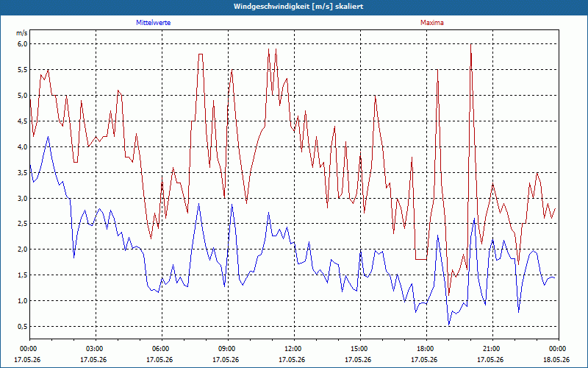588x368 pixels.
Task: Click the Windgeschwindigkeit chart title bar
Action: click(294, 7)
